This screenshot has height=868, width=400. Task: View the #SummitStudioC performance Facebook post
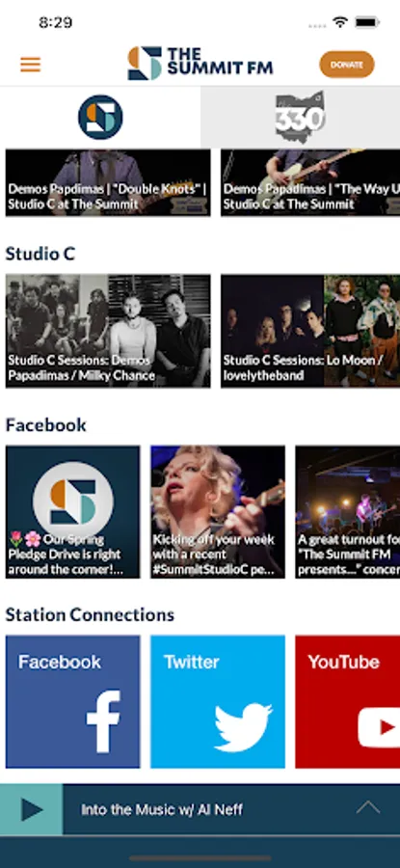(218, 512)
